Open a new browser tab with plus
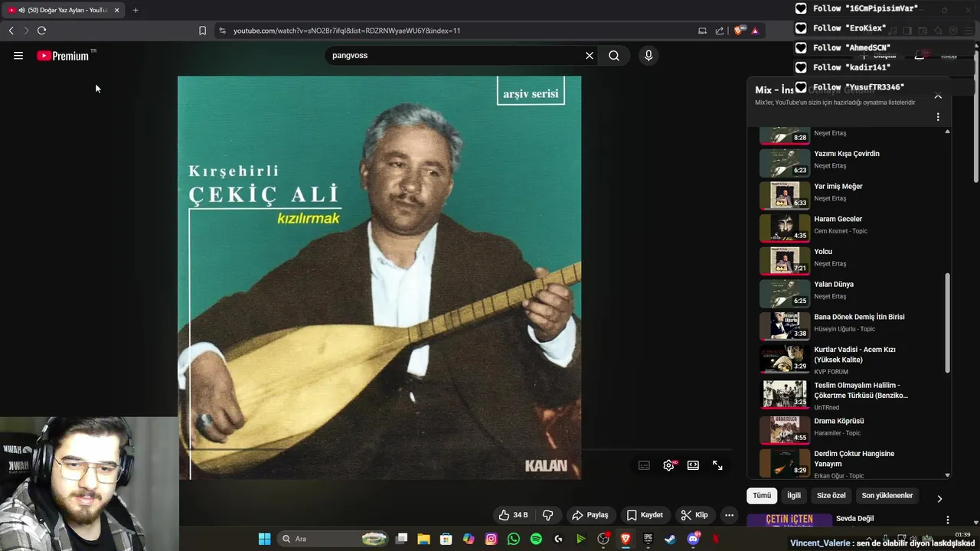This screenshot has width=980, height=551. pos(136,10)
